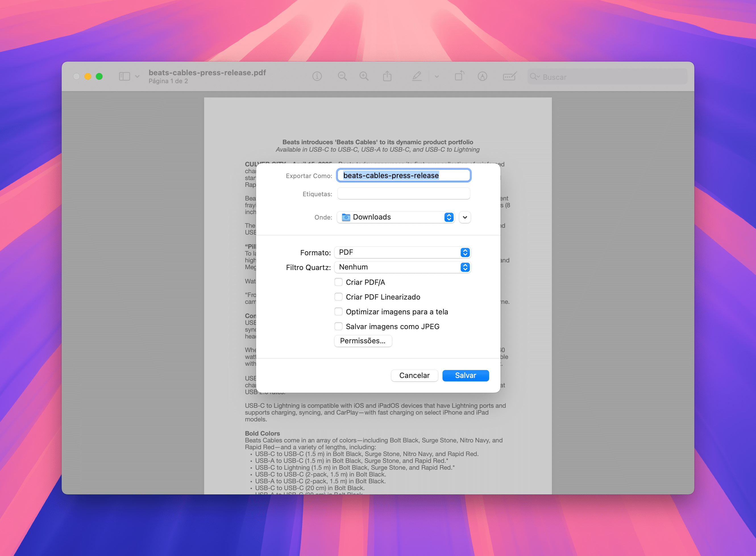Click the press release headline text
Image resolution: width=756 pixels, height=556 pixels.
tap(378, 142)
